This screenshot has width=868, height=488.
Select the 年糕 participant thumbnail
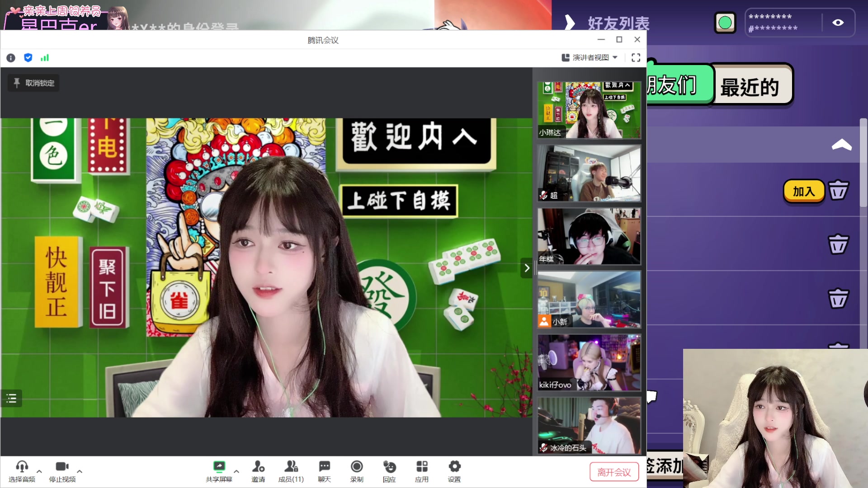coord(589,236)
